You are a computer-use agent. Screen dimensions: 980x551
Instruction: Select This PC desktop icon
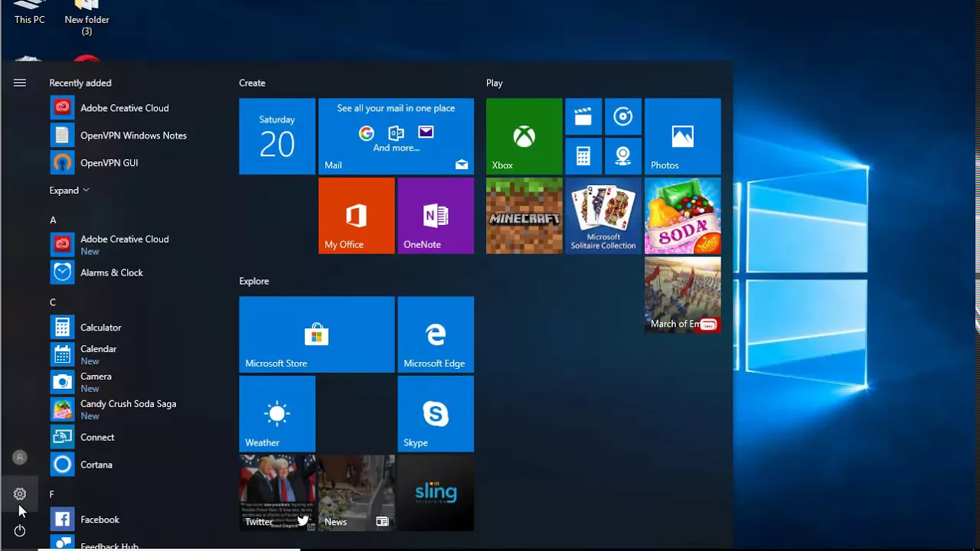click(x=29, y=12)
